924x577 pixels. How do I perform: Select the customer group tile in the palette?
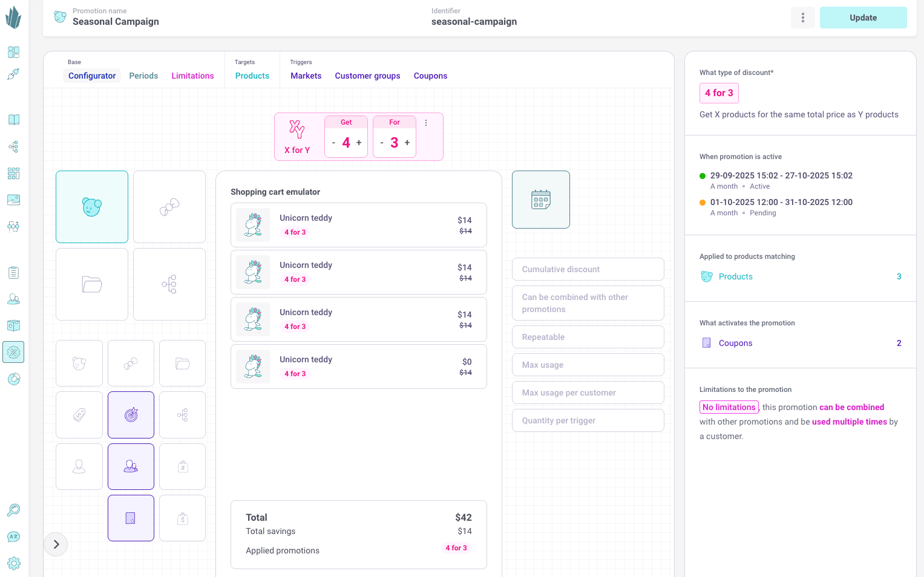[131, 466]
